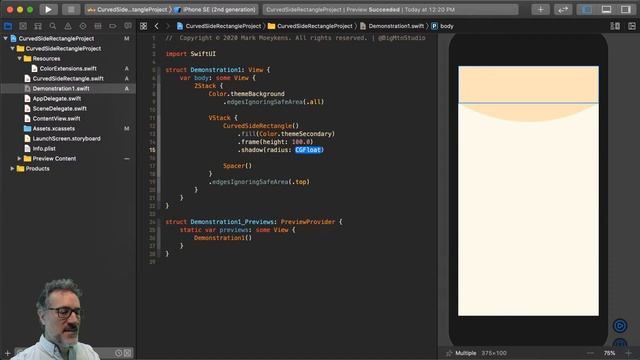Stop the running scheme
This screenshot has width=640, height=360.
coord(71,9)
